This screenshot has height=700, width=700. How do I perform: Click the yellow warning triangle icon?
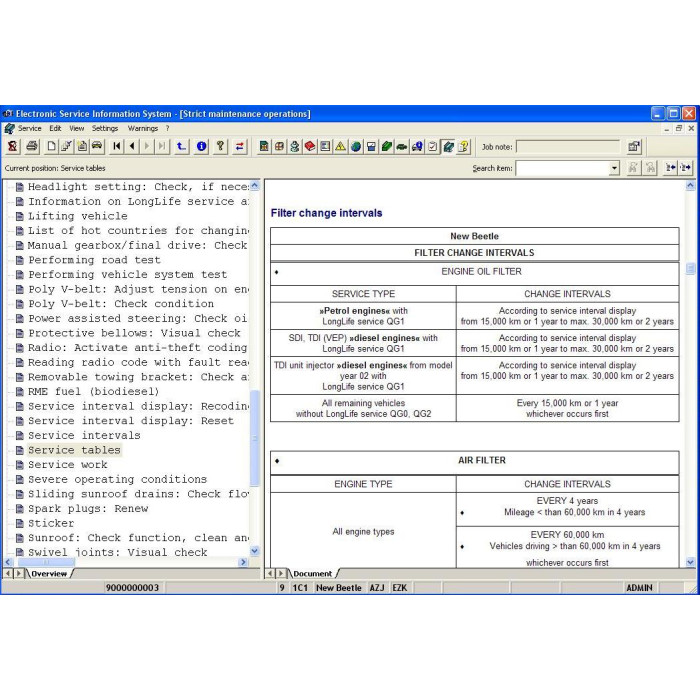click(x=340, y=146)
